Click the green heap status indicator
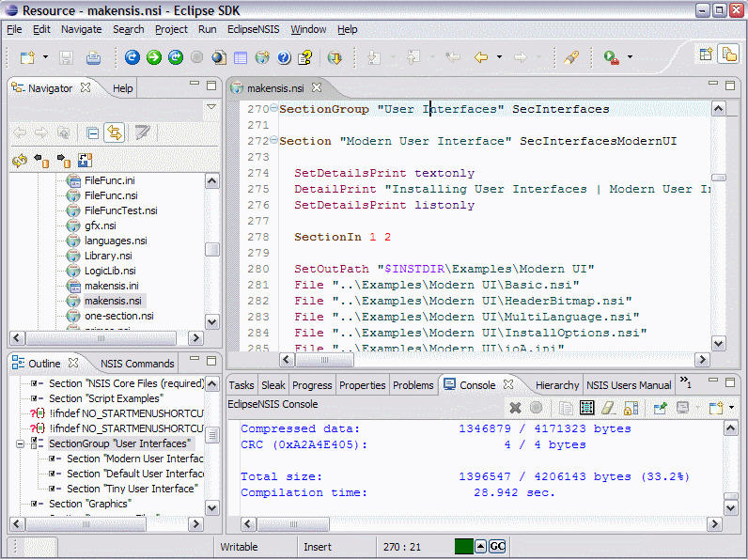Viewport: 748px width, 560px height. [x=462, y=547]
